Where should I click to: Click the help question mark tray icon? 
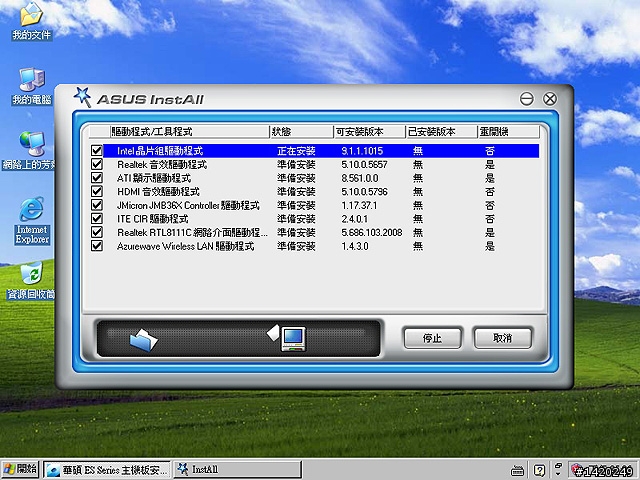(x=539, y=470)
